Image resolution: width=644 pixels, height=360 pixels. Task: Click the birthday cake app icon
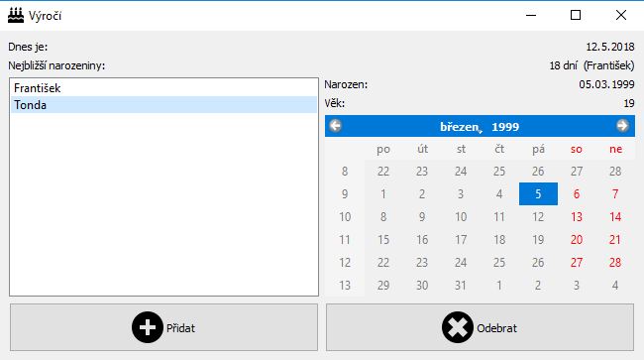(x=16, y=15)
